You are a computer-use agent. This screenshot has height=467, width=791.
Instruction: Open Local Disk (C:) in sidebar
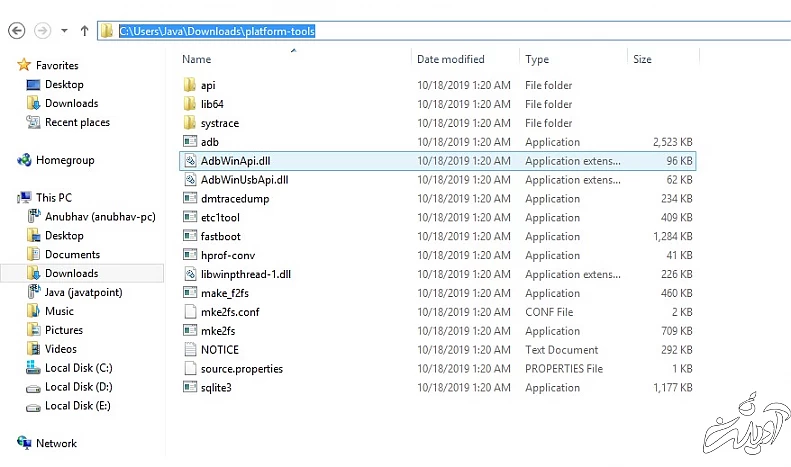pos(78,368)
